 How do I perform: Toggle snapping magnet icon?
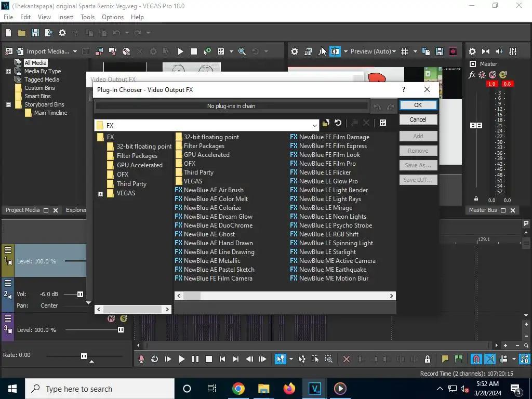click(476, 359)
